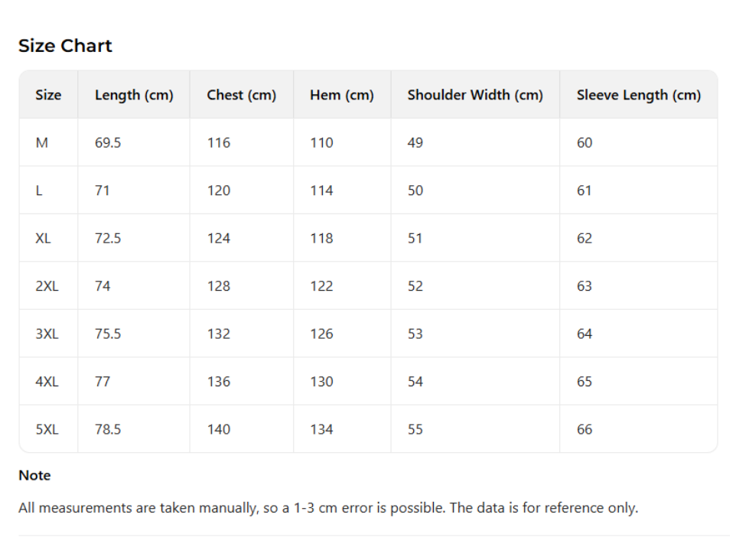Click the Size Chart heading

(65, 46)
